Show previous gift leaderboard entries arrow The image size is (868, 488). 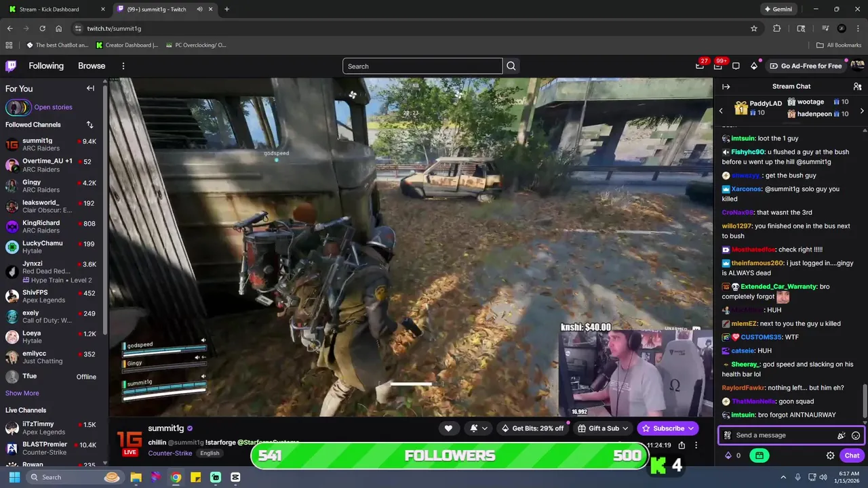[x=721, y=110]
